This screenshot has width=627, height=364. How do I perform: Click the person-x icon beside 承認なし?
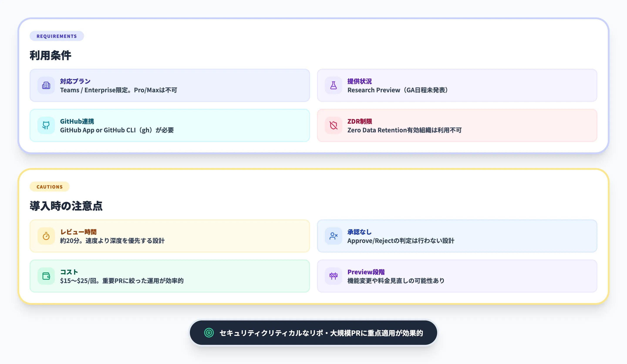click(x=333, y=236)
